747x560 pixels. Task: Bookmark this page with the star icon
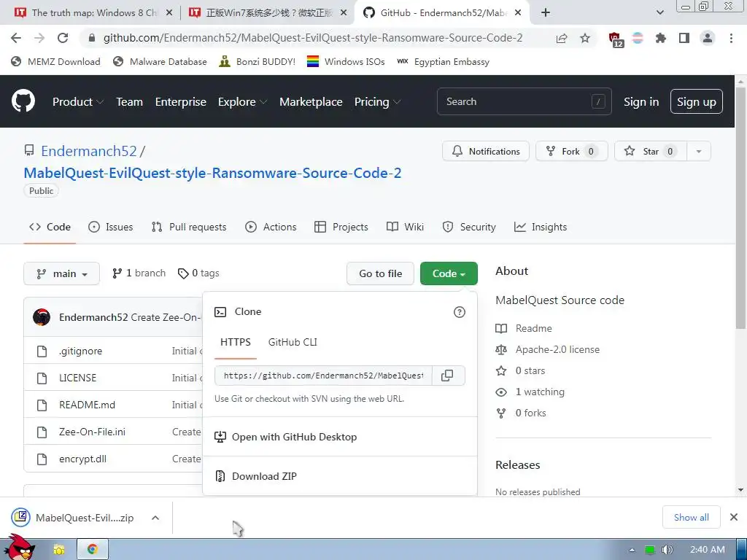[x=585, y=38]
